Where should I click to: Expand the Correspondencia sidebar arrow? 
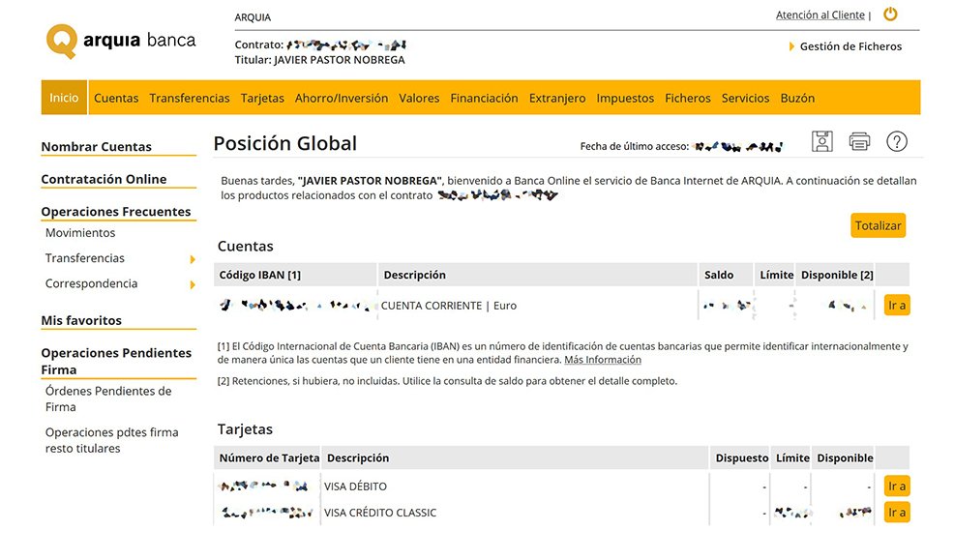click(193, 284)
